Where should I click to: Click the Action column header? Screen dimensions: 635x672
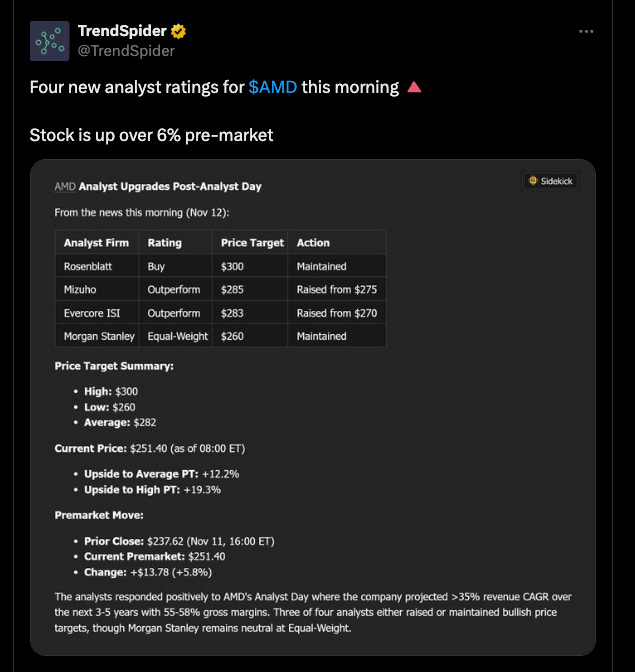click(313, 242)
